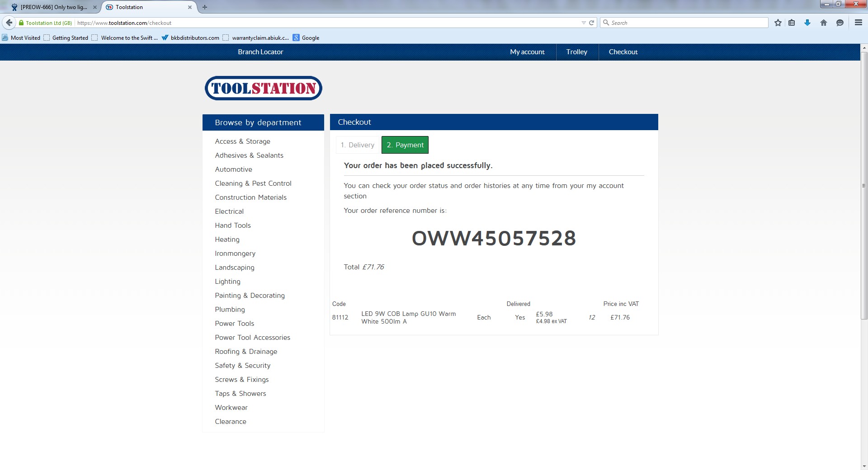The image size is (868, 470).
Task: Open the bkbdistributors.com bookmark
Action: [190, 38]
